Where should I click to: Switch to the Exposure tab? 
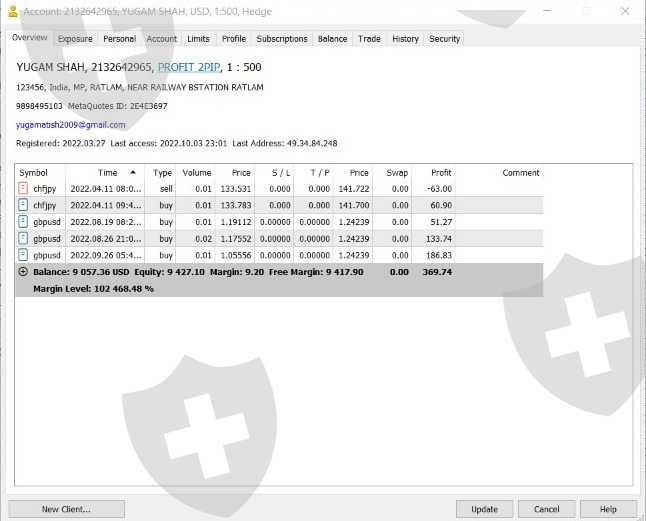pos(75,39)
